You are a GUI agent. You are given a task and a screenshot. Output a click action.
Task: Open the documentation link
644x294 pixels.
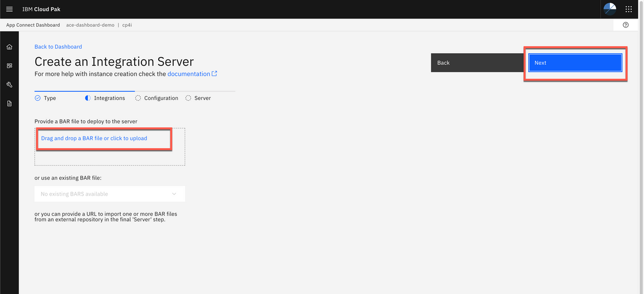click(188, 74)
